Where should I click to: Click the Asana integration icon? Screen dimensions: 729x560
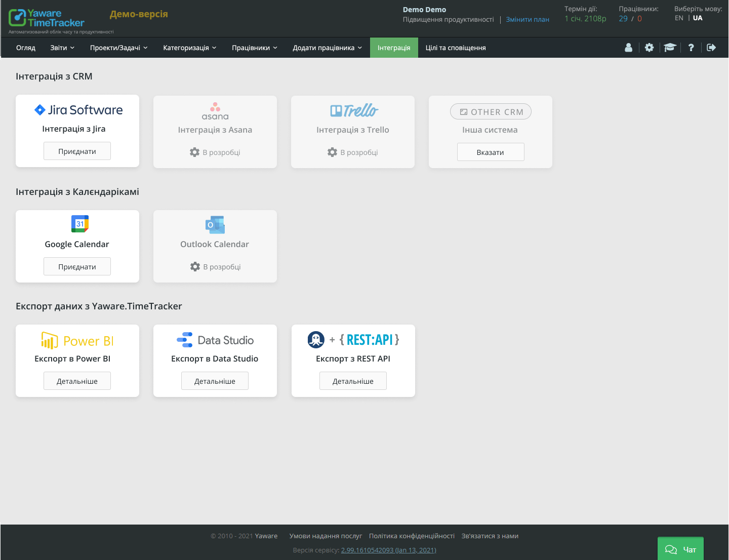pos(215,110)
